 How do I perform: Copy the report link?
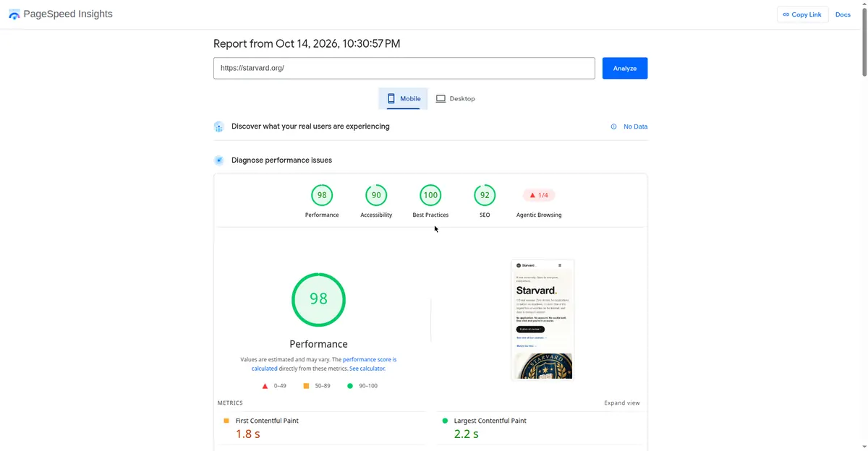pyautogui.click(x=802, y=14)
